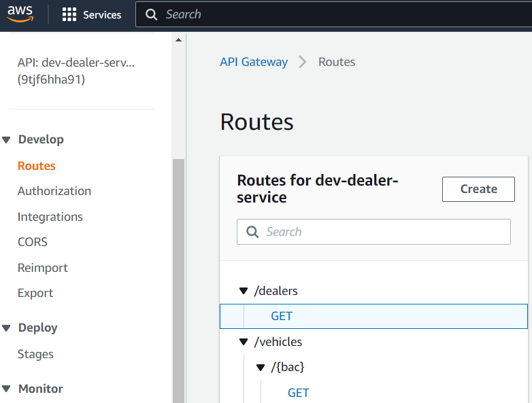Click the magnifier icon in routes search
The image size is (532, 403).
252,232
